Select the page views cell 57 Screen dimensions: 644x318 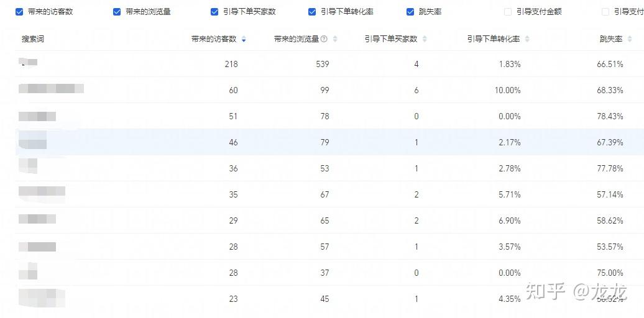click(x=325, y=247)
